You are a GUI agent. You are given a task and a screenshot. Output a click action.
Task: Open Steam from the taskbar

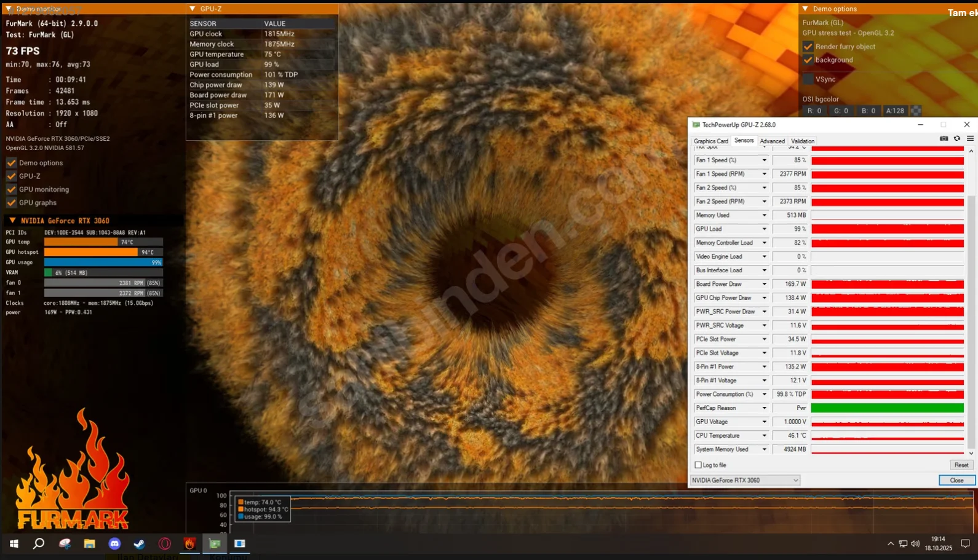tap(139, 543)
